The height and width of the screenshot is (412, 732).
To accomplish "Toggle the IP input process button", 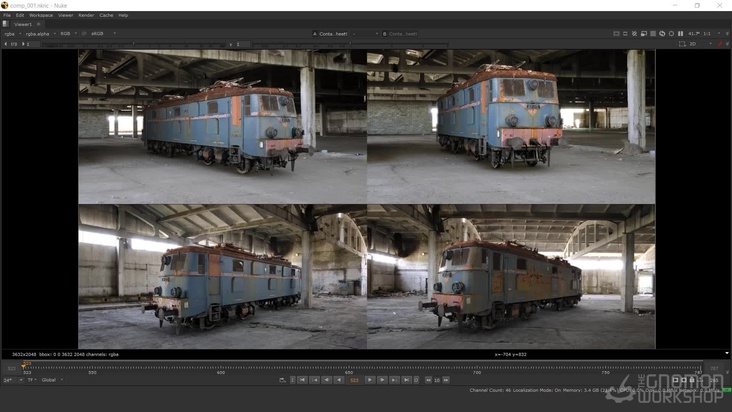I will (x=84, y=34).
